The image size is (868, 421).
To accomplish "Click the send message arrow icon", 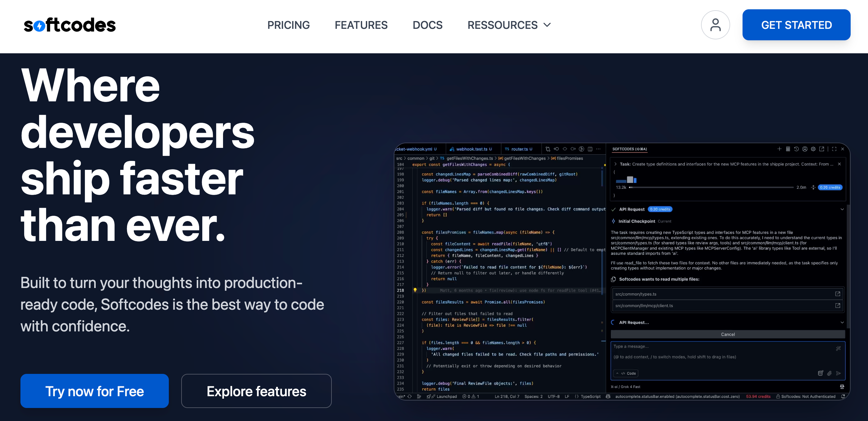I will point(838,373).
